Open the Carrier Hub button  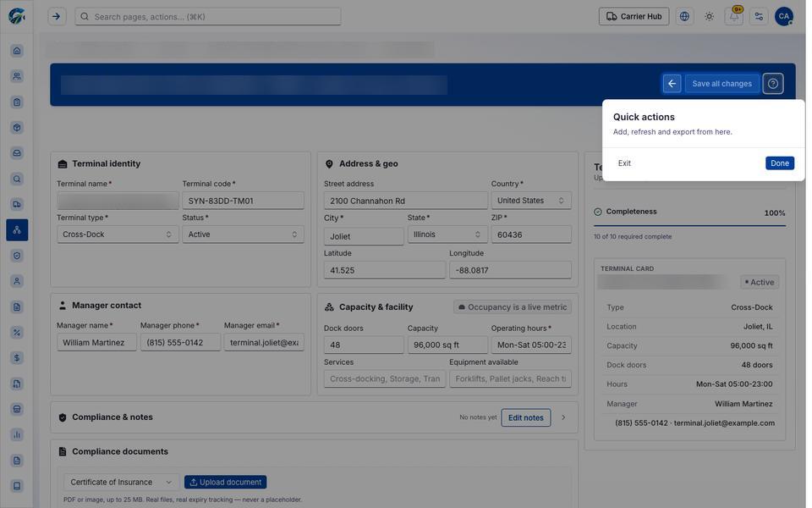tap(634, 17)
